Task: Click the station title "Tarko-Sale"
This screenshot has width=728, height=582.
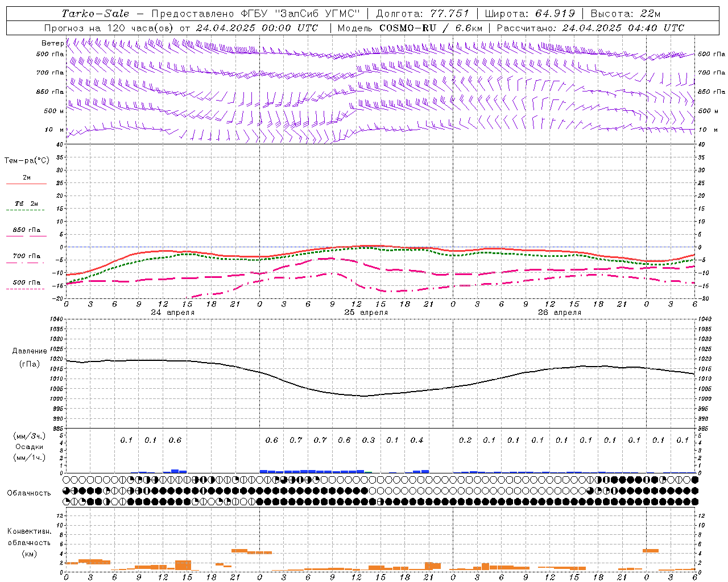Action: (x=96, y=14)
